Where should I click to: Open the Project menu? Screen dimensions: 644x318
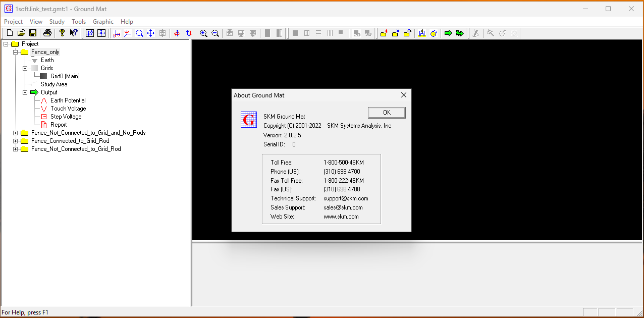14,22
